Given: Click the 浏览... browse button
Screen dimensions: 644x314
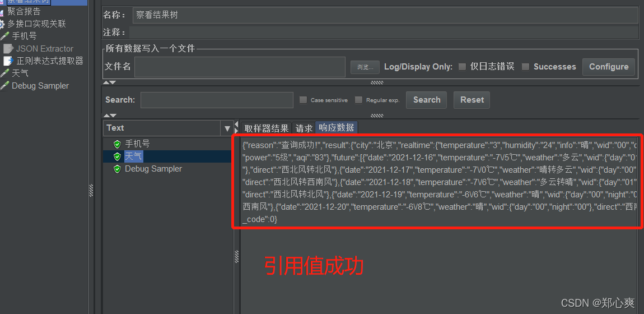Looking at the screenshot, I should pyautogui.click(x=365, y=67).
